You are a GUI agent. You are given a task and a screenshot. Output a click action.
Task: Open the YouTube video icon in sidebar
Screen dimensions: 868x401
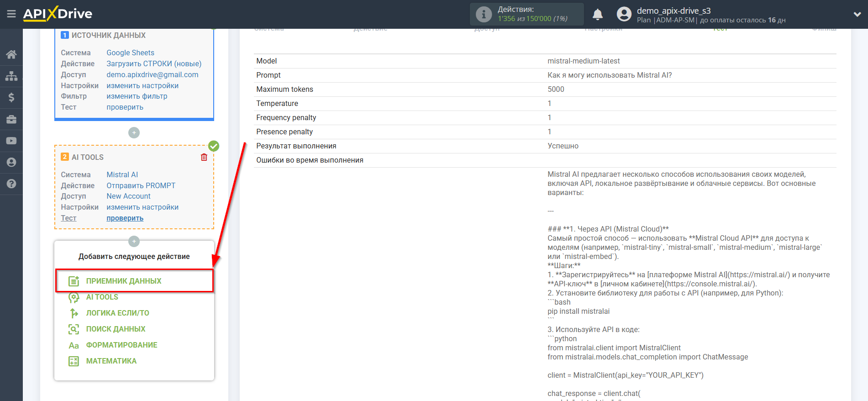[11, 141]
